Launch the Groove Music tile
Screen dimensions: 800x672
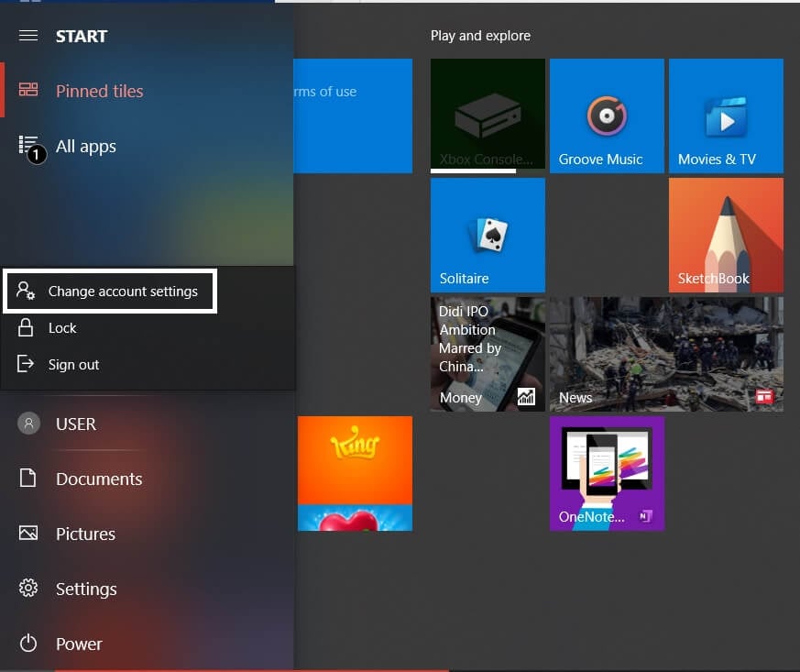(608, 116)
